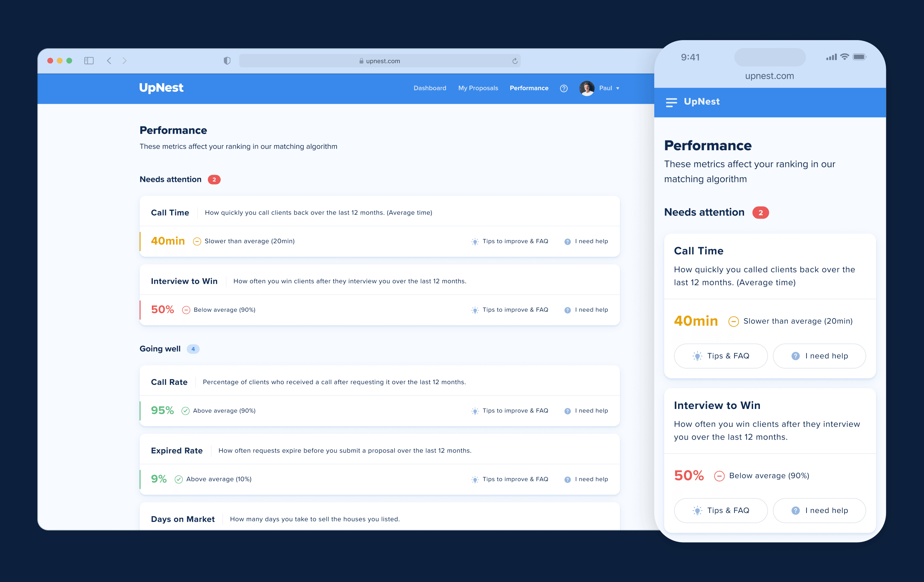This screenshot has height=582, width=924.
Task: Switch to the Dashboard tab
Action: coord(430,88)
